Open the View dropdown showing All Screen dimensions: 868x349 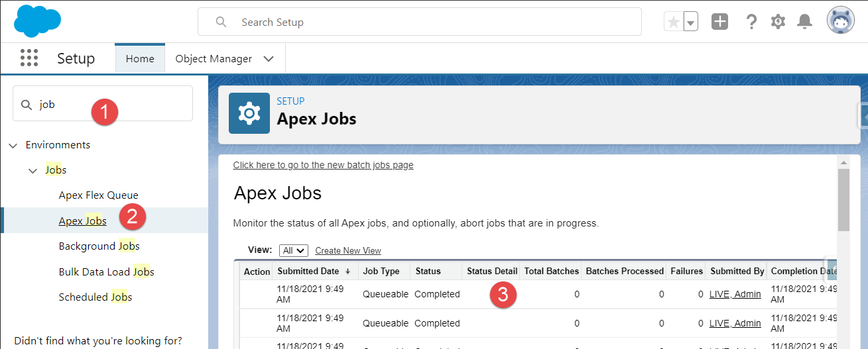click(294, 250)
